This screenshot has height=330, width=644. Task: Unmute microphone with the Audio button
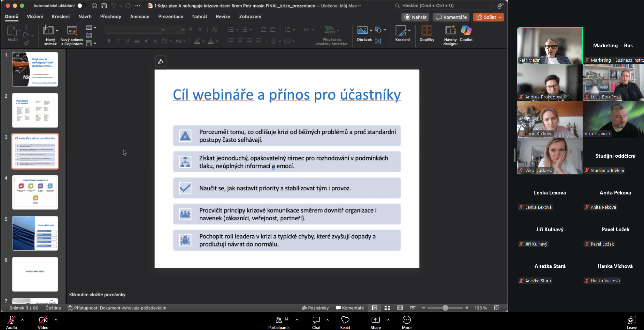12,320
